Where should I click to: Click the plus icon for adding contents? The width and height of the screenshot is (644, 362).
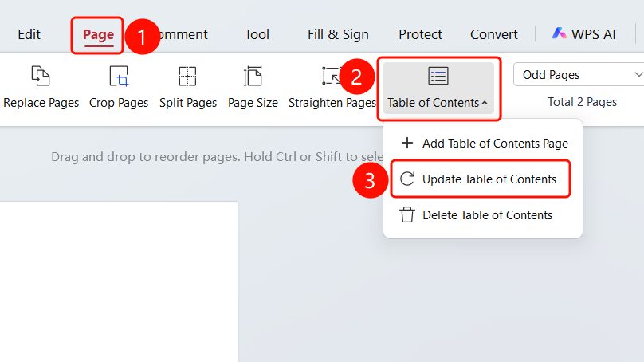pyautogui.click(x=407, y=143)
